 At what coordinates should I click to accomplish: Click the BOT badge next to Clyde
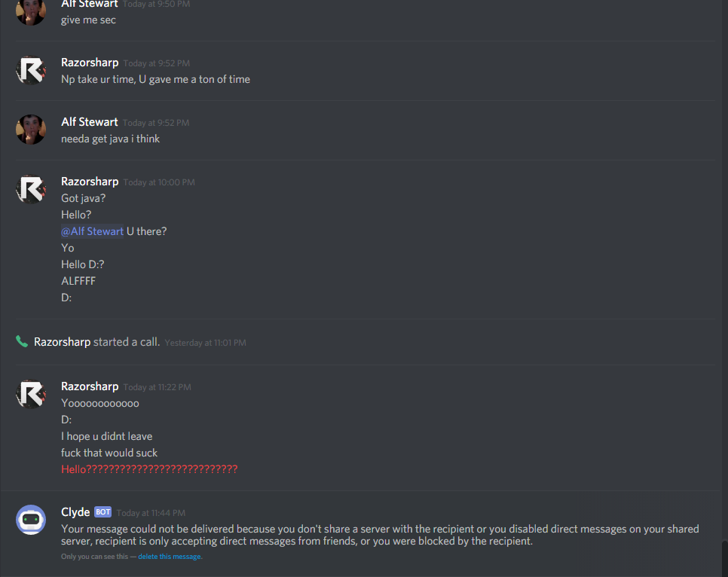tap(102, 512)
